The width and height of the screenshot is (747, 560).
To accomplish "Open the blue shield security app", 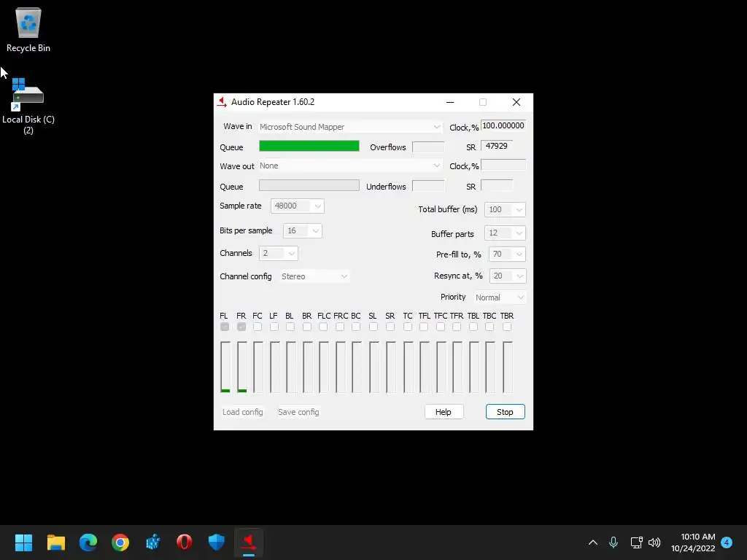I will 216,542.
